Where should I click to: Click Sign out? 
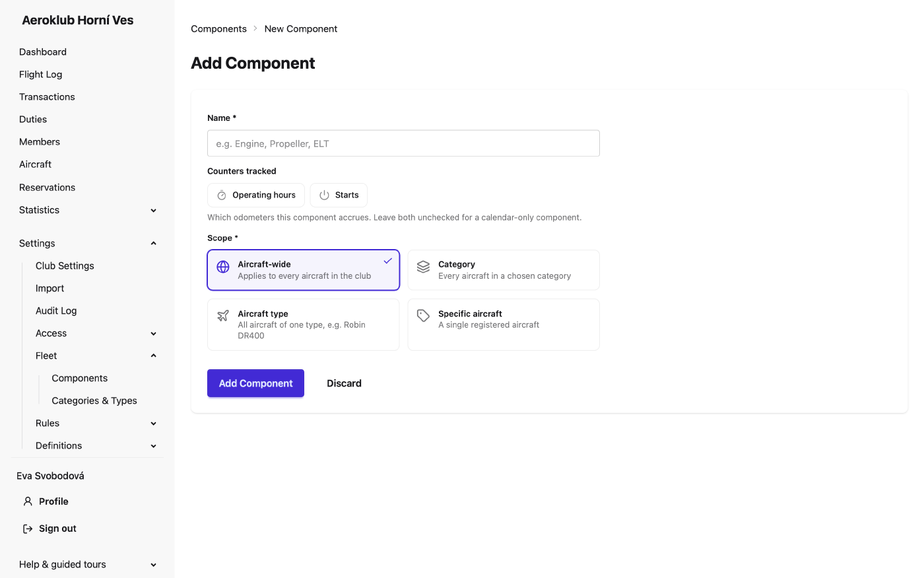[x=57, y=528]
